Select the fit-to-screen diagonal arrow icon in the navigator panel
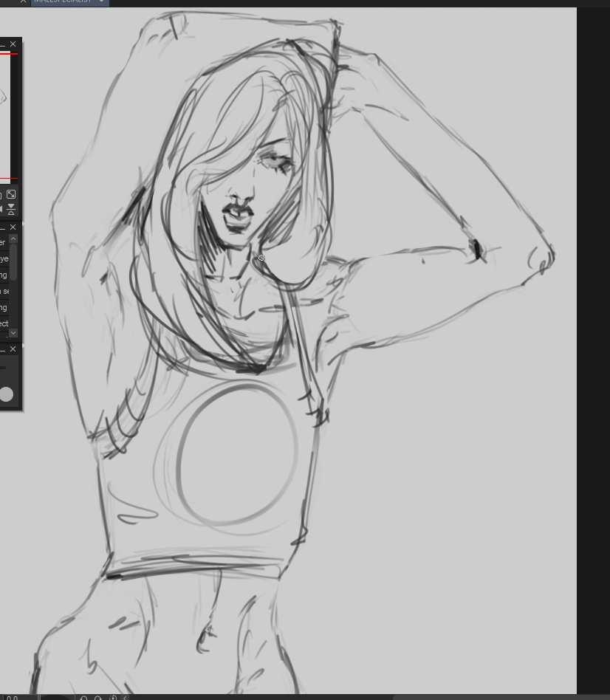 (11, 194)
